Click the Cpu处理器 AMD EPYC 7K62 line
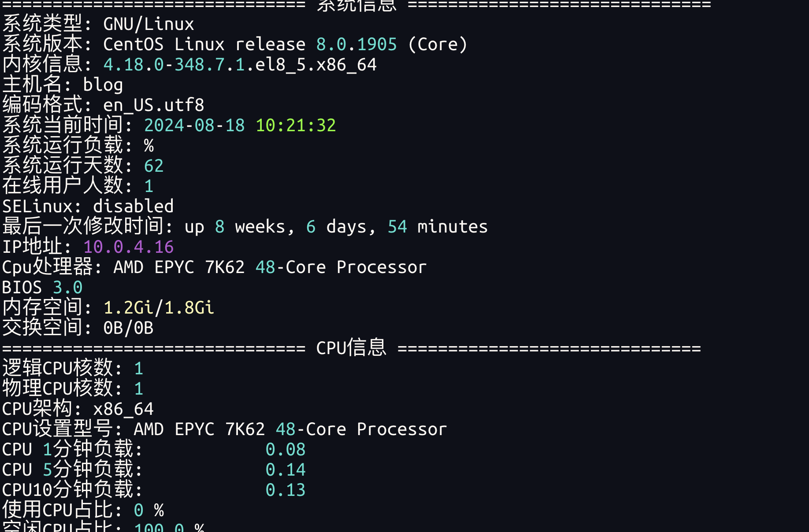The height and width of the screenshot is (532, 809). click(270, 267)
